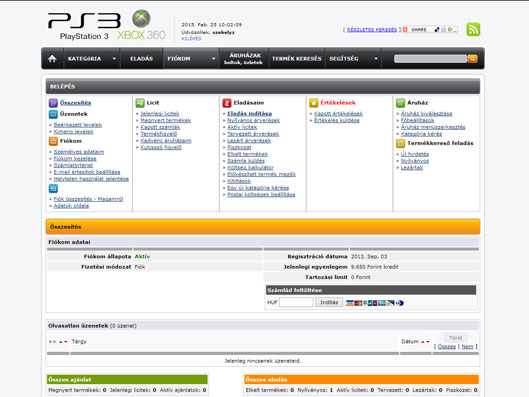Expand the Segítség dropdown arrow
This screenshot has width=529, height=397.
click(376, 59)
